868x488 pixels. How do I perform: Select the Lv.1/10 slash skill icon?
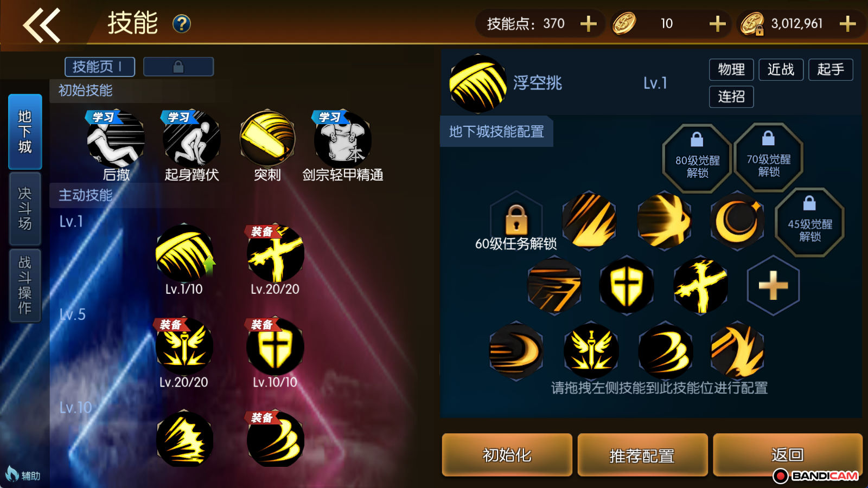pos(184,253)
